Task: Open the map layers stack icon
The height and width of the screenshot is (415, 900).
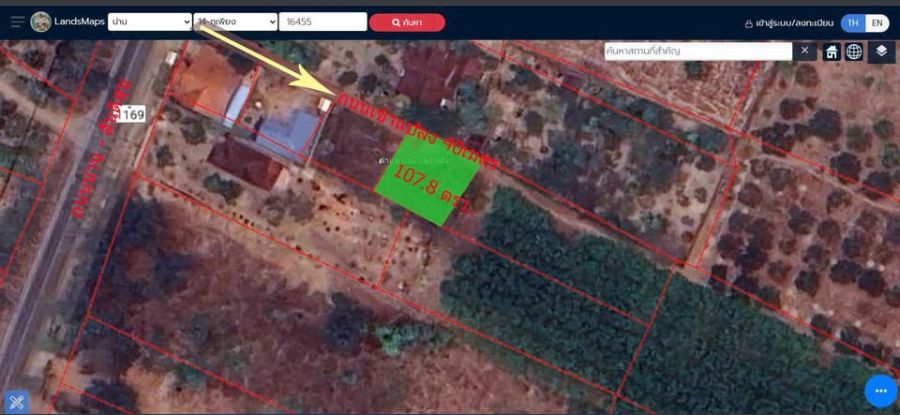Action: click(x=881, y=52)
